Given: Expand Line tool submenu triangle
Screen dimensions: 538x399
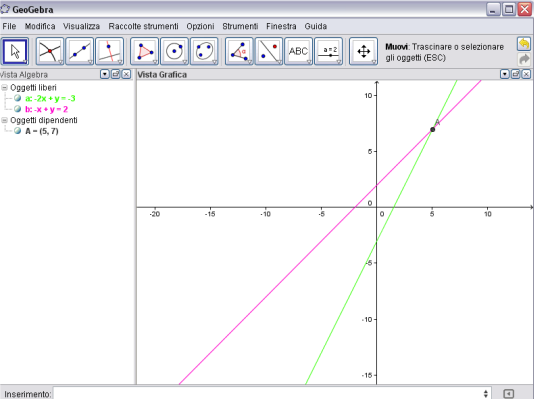Looking at the screenshot, I should [90, 62].
